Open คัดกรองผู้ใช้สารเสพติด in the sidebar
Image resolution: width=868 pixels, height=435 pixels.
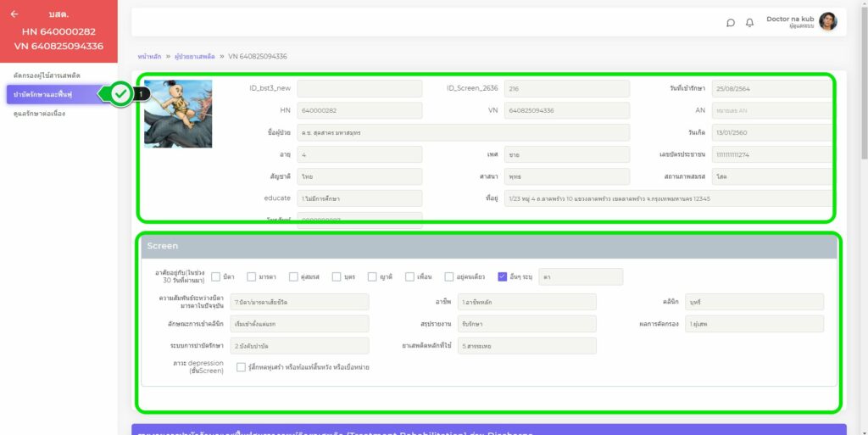click(x=47, y=75)
